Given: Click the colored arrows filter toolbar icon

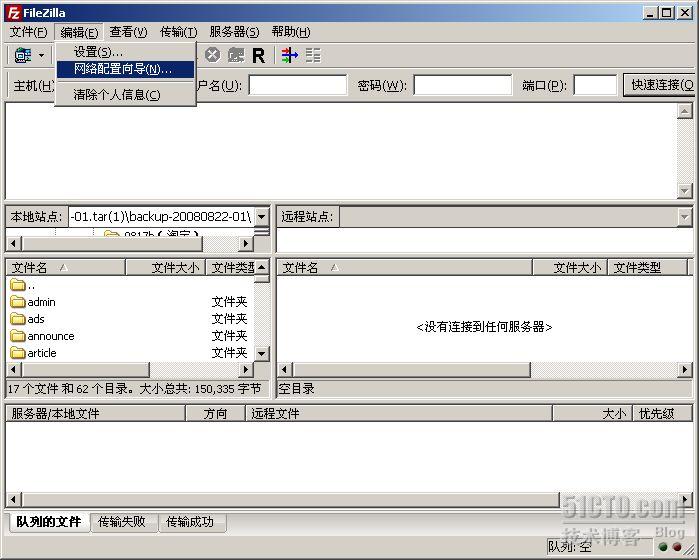Looking at the screenshot, I should [289, 55].
